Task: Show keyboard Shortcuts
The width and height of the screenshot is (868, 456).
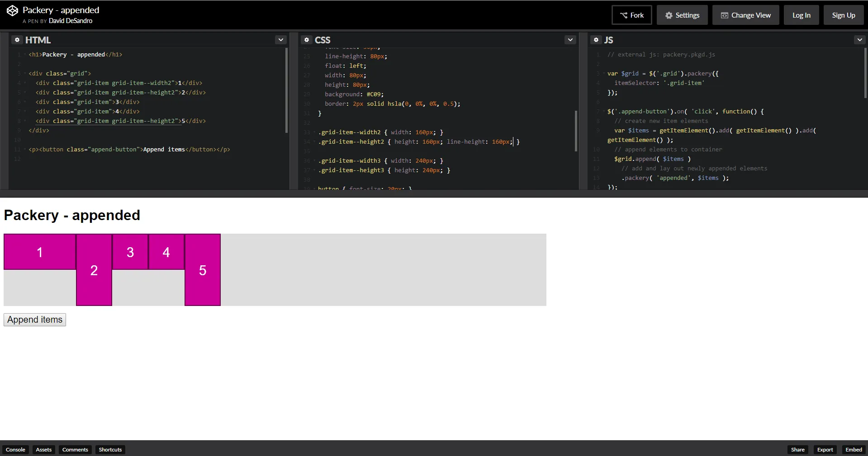Action: point(110,450)
